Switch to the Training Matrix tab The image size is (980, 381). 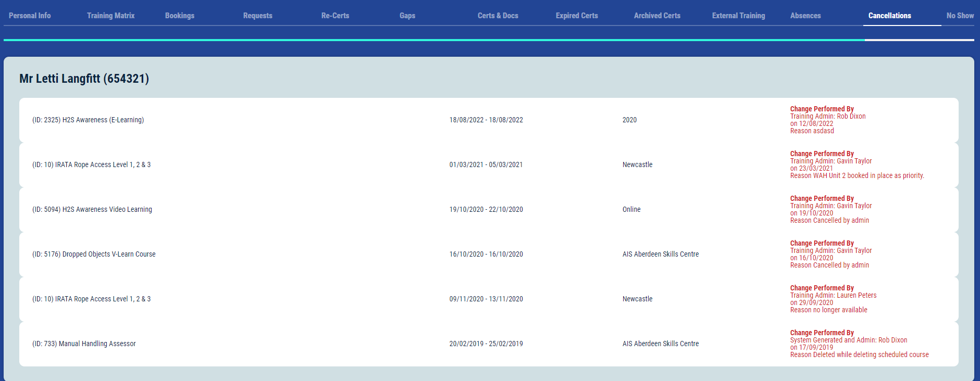point(110,16)
